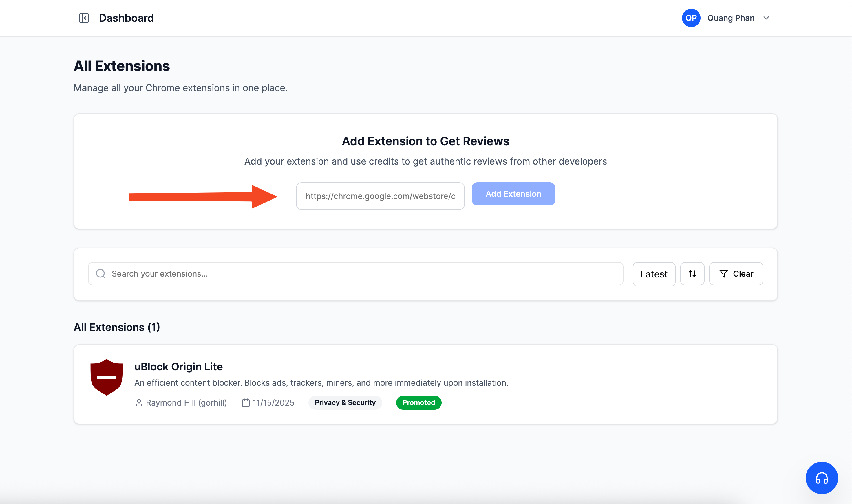852x504 pixels.
Task: Click the Clear filters button
Action: pos(736,273)
